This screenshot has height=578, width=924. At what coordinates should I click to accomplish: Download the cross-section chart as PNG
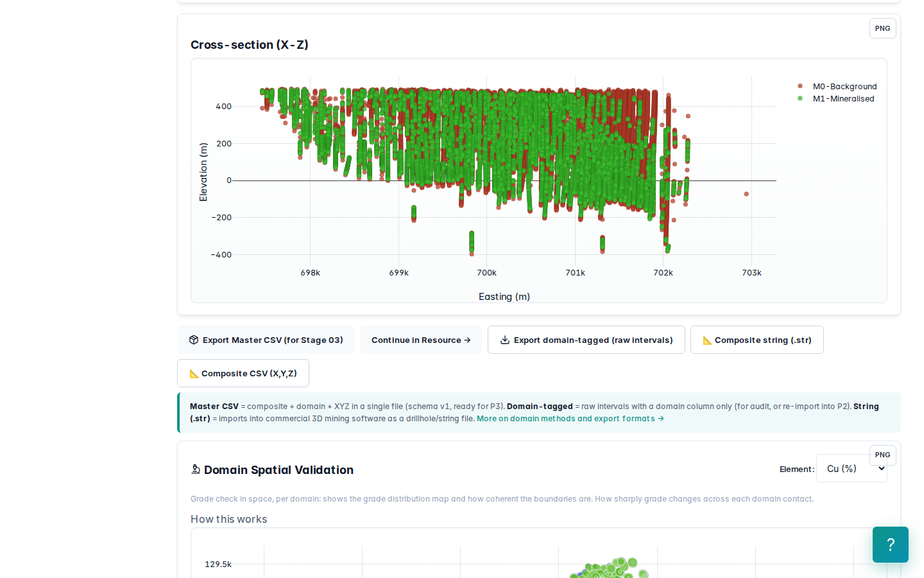(x=882, y=28)
